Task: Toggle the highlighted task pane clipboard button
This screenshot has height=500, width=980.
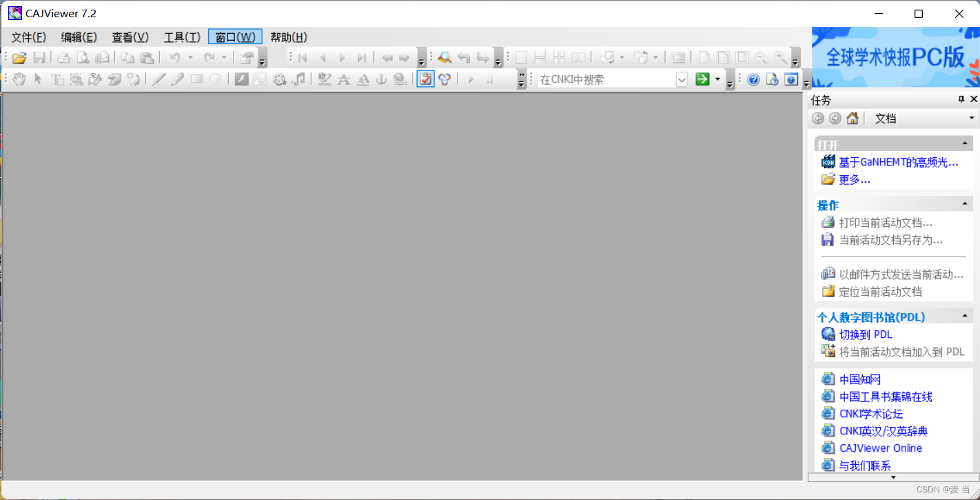Action: click(425, 79)
